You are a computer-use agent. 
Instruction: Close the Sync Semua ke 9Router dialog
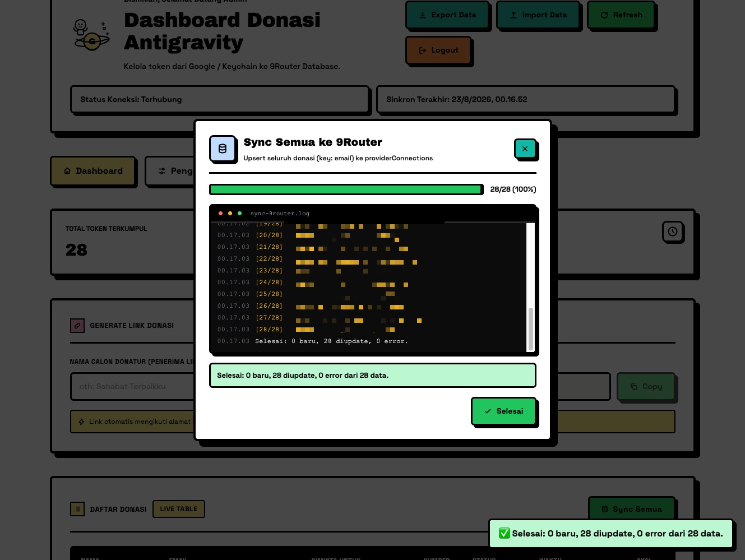525,149
